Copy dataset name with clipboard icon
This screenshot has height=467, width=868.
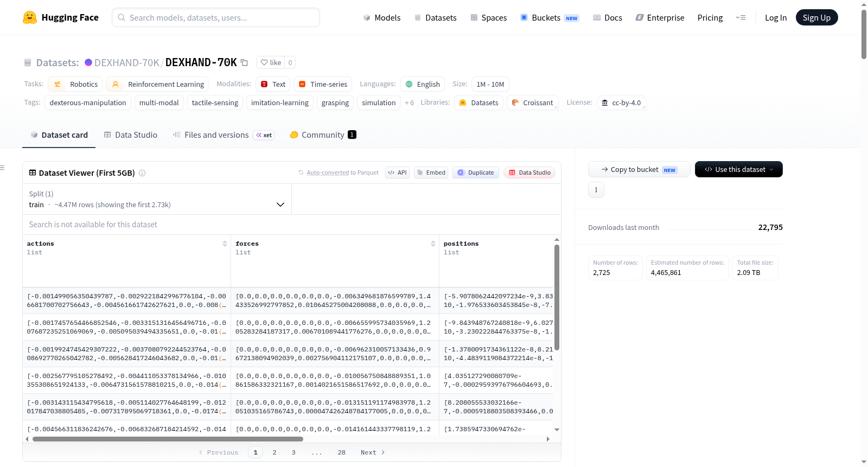[x=245, y=62]
